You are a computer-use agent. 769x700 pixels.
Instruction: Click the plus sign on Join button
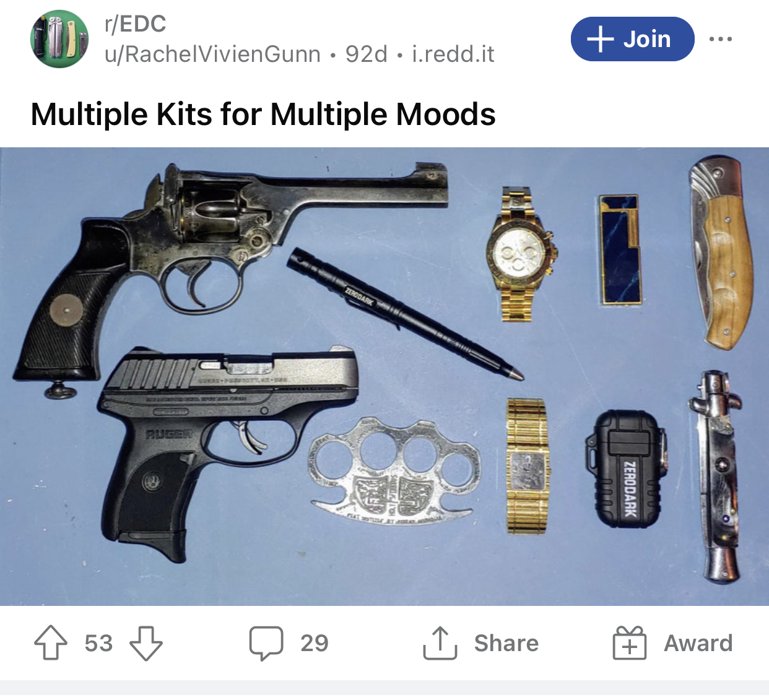point(600,39)
